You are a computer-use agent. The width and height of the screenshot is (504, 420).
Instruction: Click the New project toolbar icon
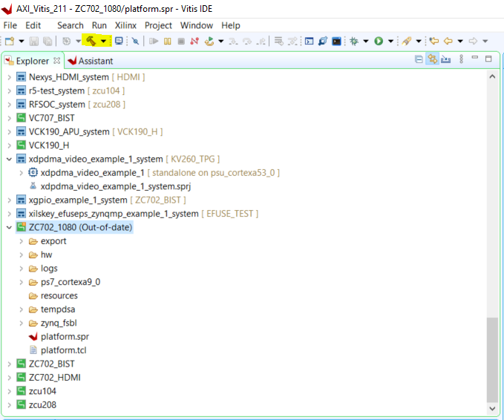click(10, 41)
